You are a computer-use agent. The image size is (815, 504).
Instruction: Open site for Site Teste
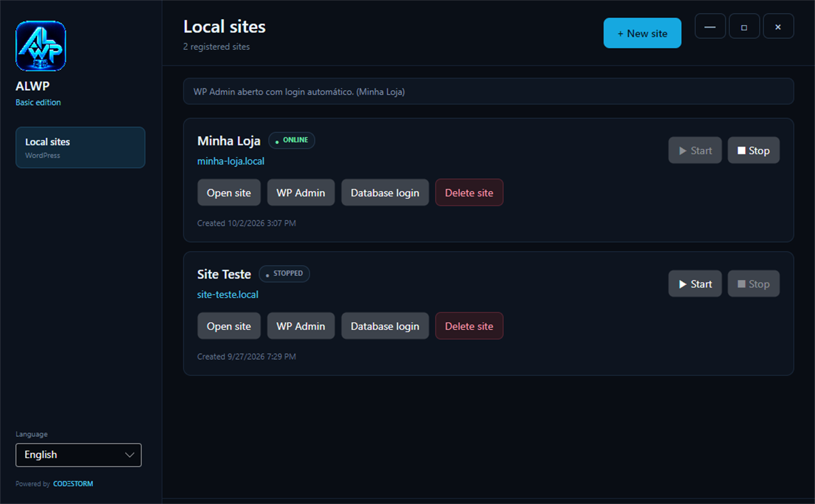229,326
